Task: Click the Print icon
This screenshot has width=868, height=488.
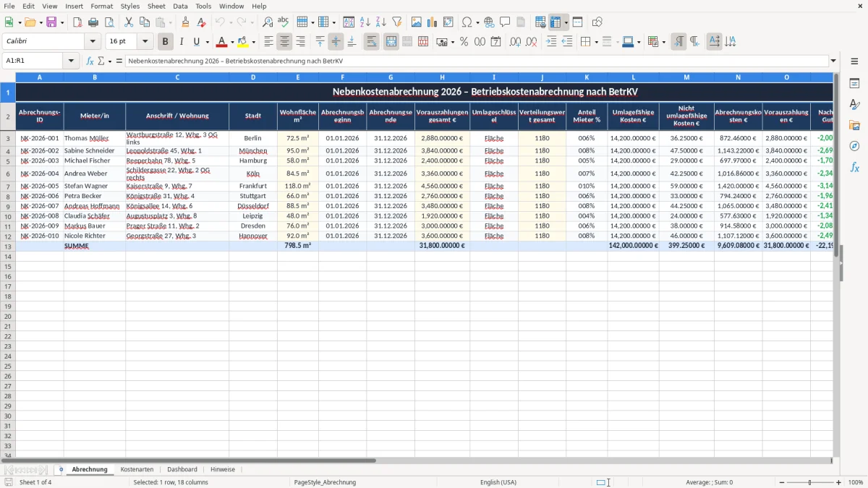Action: click(93, 22)
